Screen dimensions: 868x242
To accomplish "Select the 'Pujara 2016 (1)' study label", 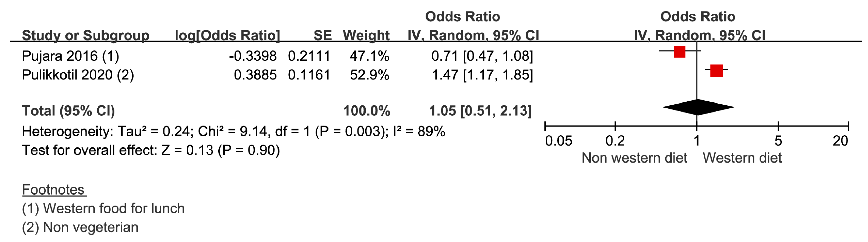I will 71,56.
